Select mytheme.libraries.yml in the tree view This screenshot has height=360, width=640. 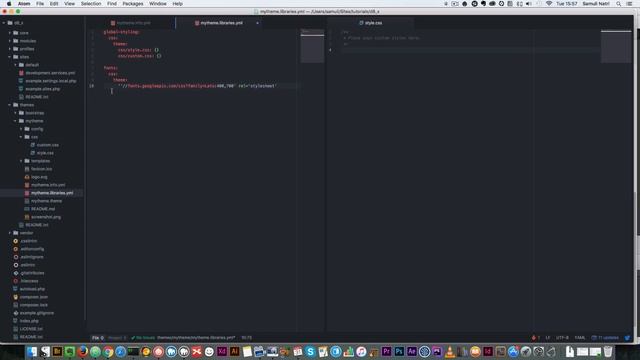(52, 193)
